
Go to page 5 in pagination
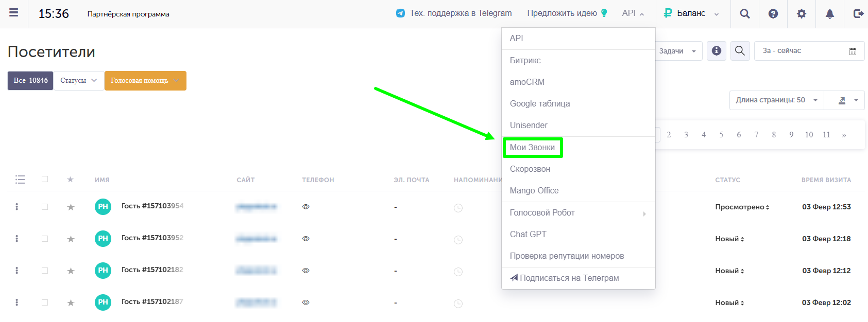(x=721, y=135)
